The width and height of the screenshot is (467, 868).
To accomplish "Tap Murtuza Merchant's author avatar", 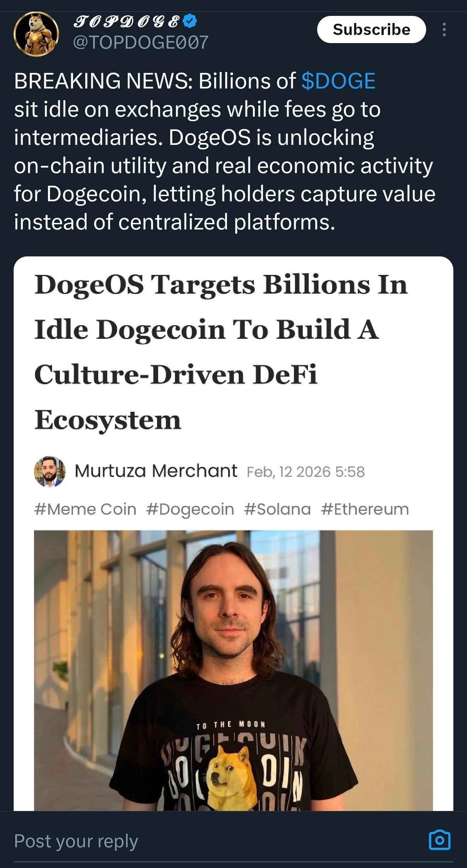I will point(50,471).
